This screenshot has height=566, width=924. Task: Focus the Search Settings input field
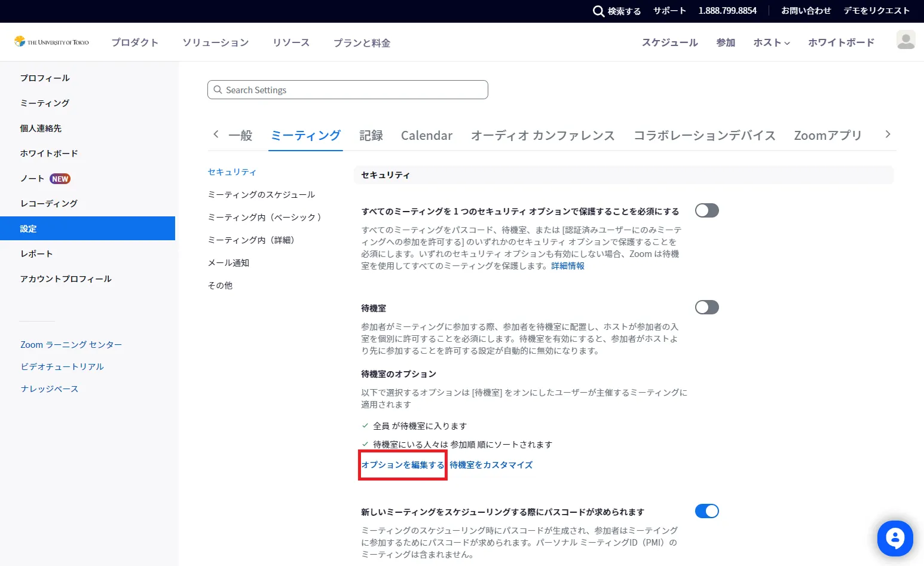pos(348,90)
